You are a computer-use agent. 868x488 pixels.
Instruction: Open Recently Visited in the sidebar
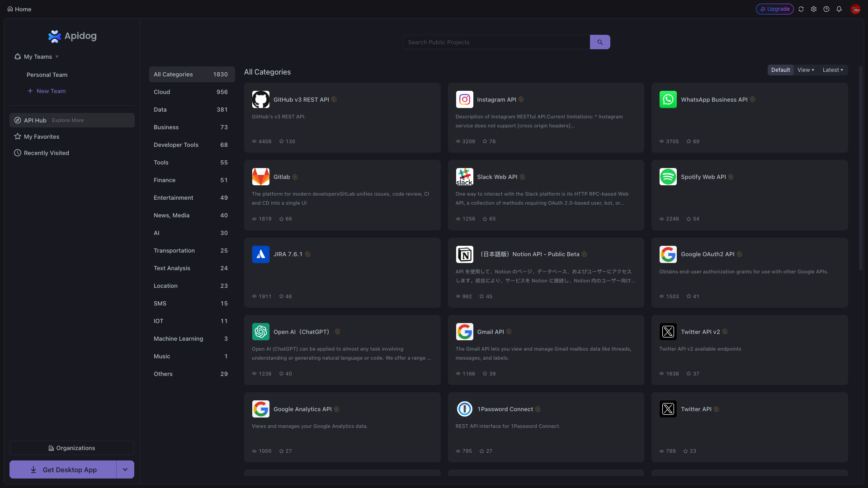tap(46, 153)
